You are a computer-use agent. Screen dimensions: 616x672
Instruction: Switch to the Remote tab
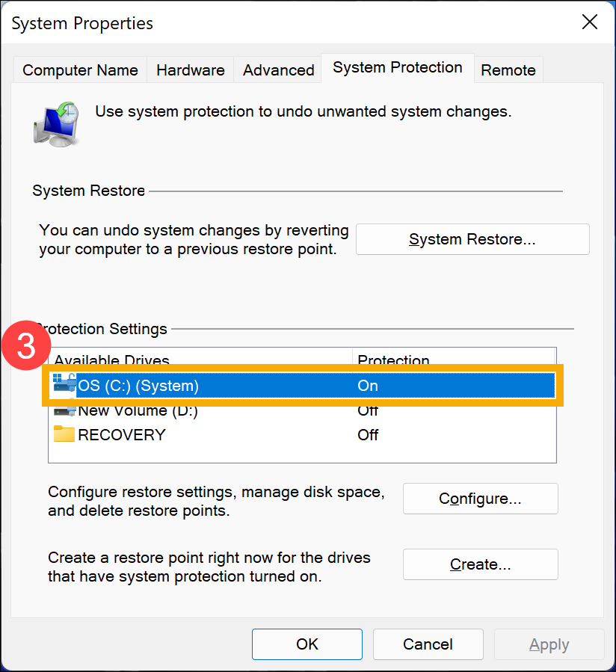tap(508, 70)
